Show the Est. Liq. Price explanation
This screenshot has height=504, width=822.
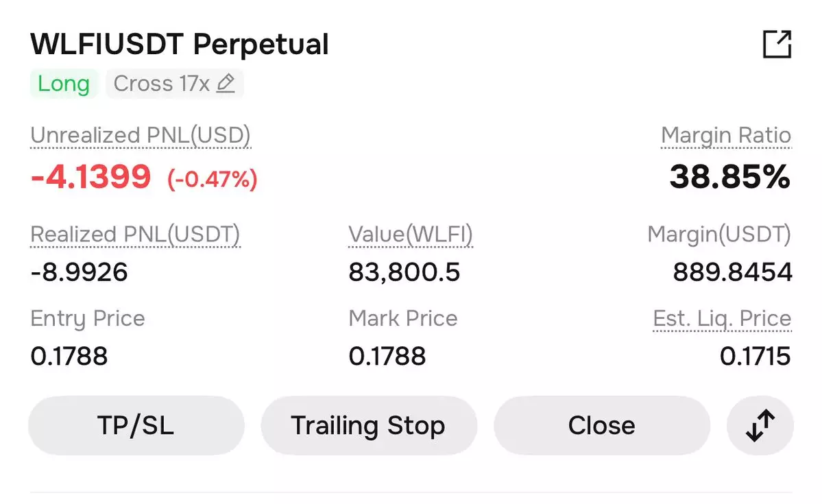721,319
